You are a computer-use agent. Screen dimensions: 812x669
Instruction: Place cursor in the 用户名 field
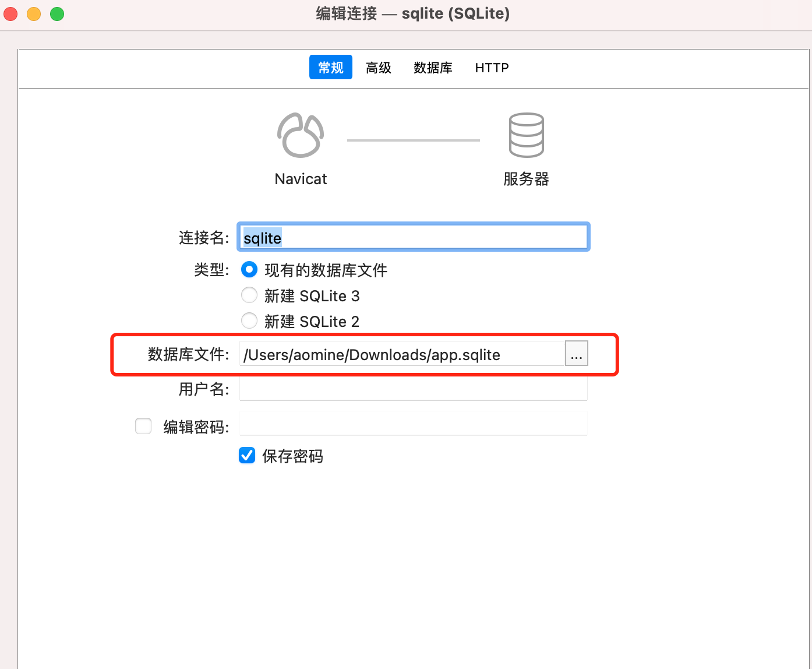[x=413, y=388]
